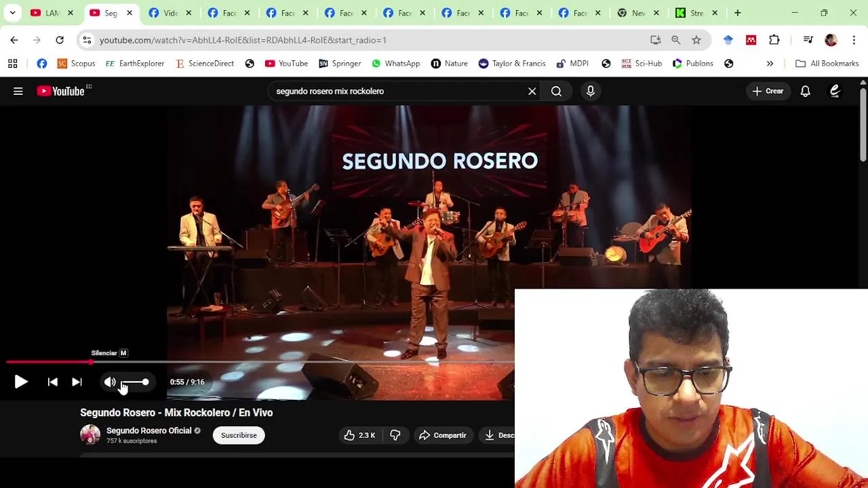
Task: Open the account avatar menu on YouTube
Action: [835, 91]
